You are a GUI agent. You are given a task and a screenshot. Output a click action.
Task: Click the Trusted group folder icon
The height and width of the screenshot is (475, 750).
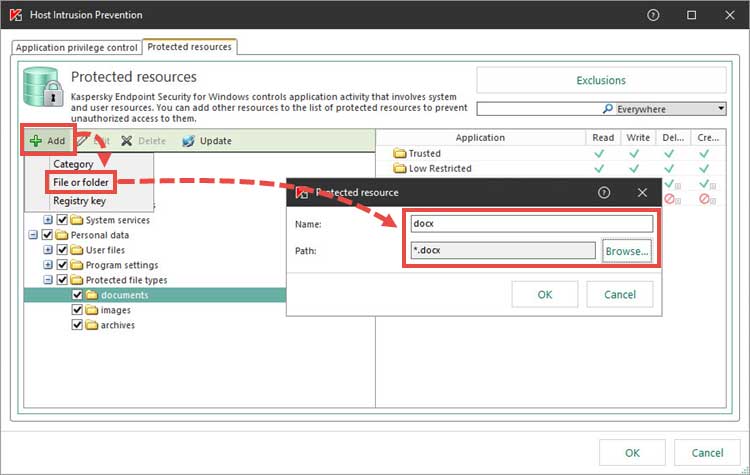coord(400,154)
